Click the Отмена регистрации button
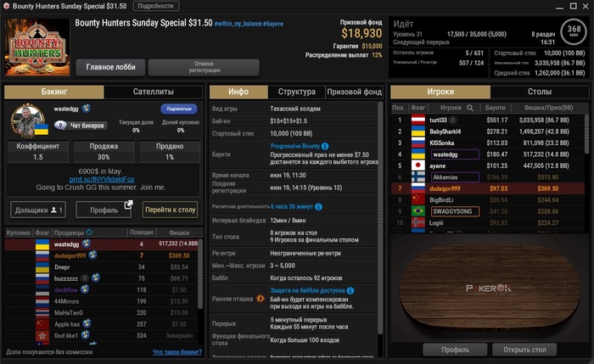The height and width of the screenshot is (364, 594). point(204,67)
